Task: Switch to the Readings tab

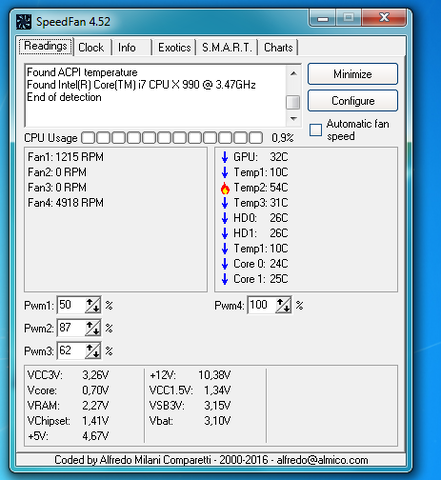Action: point(46,46)
